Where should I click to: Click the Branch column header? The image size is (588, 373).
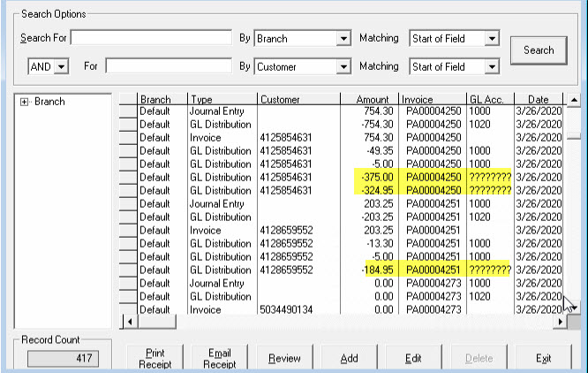pos(162,100)
